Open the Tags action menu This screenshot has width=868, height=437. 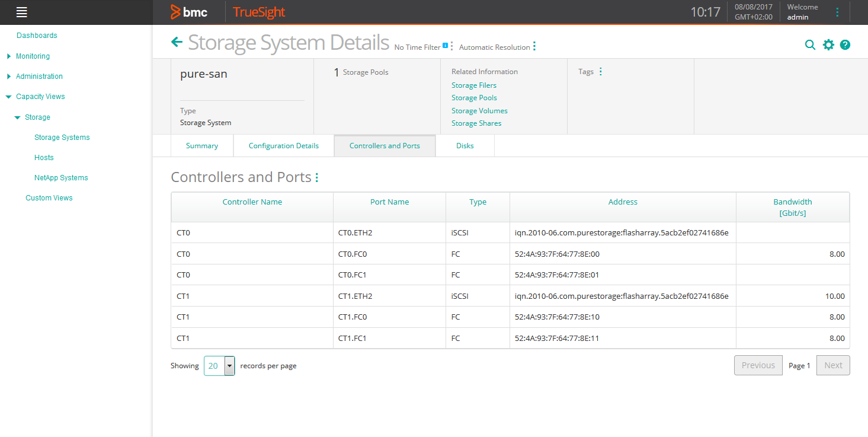601,71
